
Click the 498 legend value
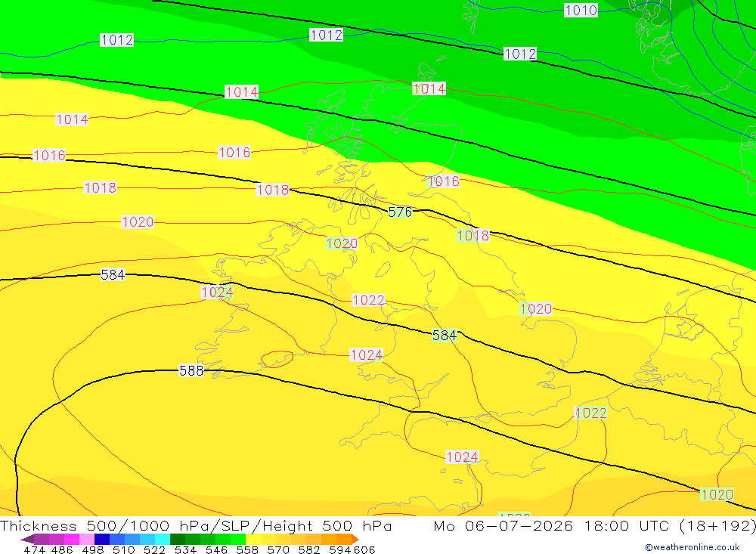pos(93,550)
